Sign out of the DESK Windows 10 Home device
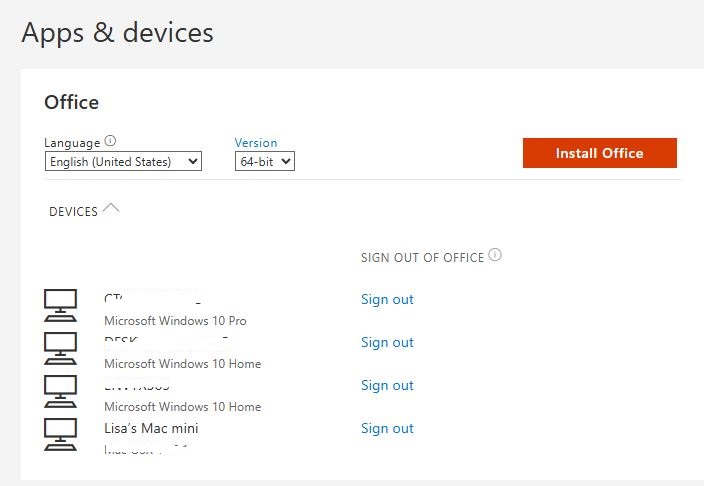Viewport: 704px width, 486px height. point(387,342)
